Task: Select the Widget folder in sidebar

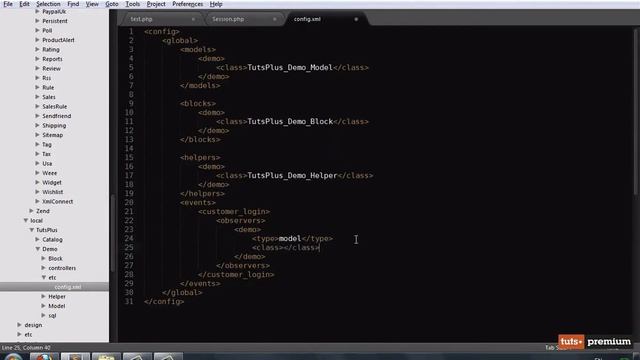Action: [x=52, y=182]
